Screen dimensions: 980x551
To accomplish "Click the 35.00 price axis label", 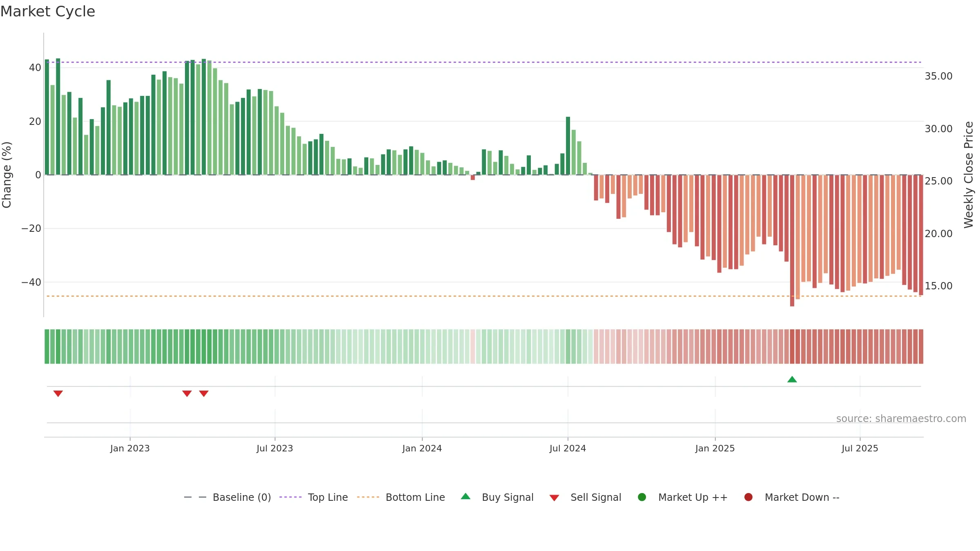I will click(938, 76).
